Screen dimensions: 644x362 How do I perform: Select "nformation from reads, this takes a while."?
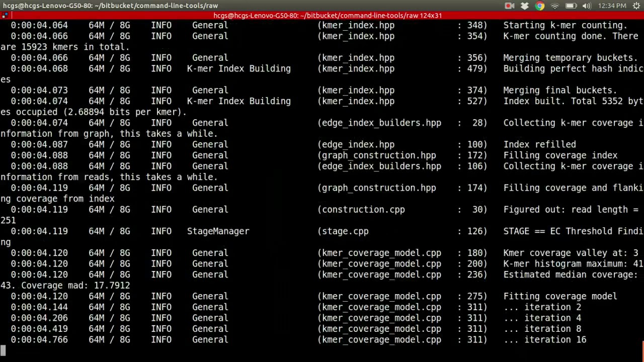[x=109, y=177]
